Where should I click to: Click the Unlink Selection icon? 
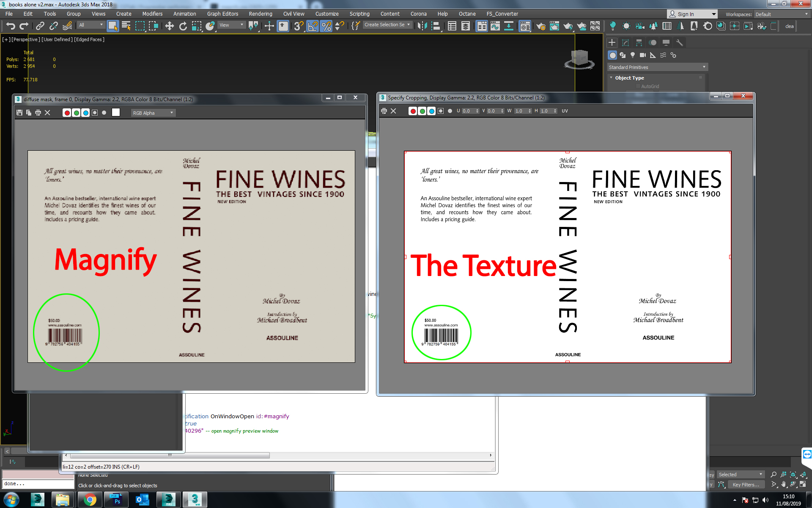[54, 26]
